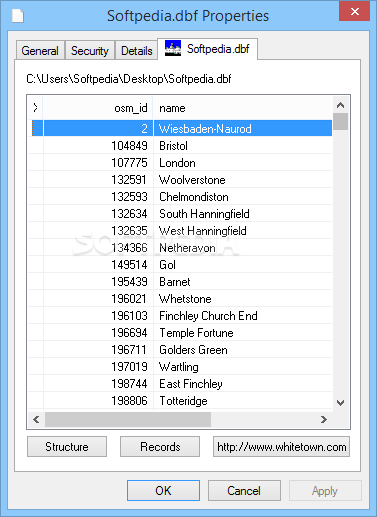The image size is (377, 517).
Task: Click osm_id value 196021
Action: (129, 299)
